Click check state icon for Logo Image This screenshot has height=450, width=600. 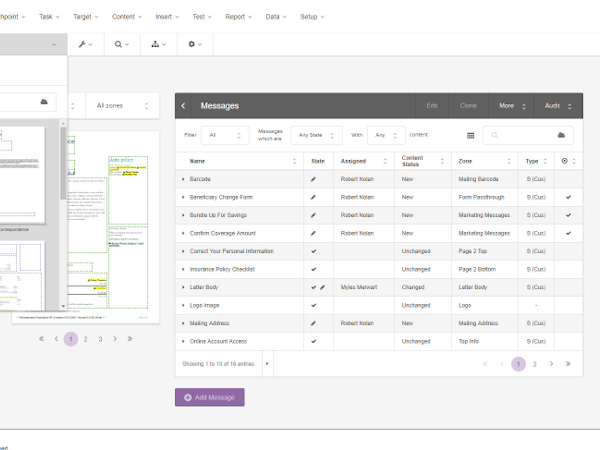coord(314,305)
